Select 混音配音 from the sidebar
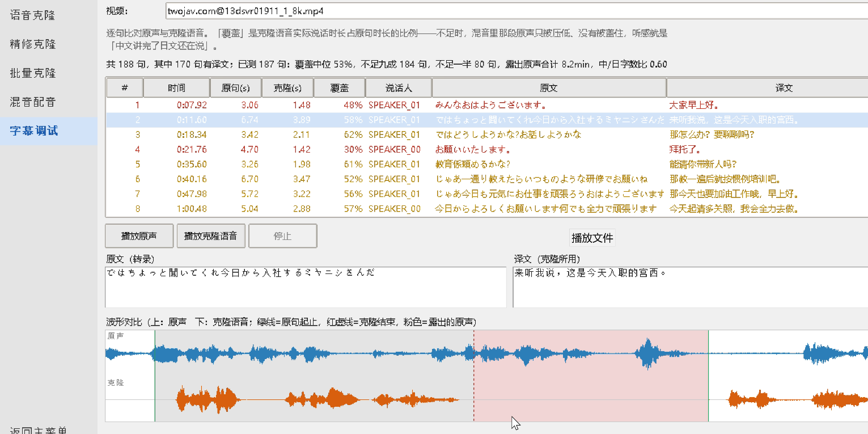 (33, 102)
